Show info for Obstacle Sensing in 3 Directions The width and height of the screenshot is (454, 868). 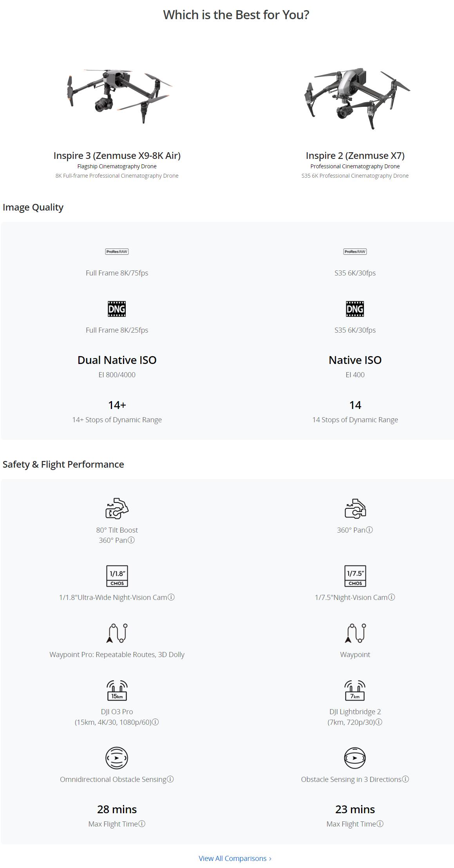pos(406,779)
